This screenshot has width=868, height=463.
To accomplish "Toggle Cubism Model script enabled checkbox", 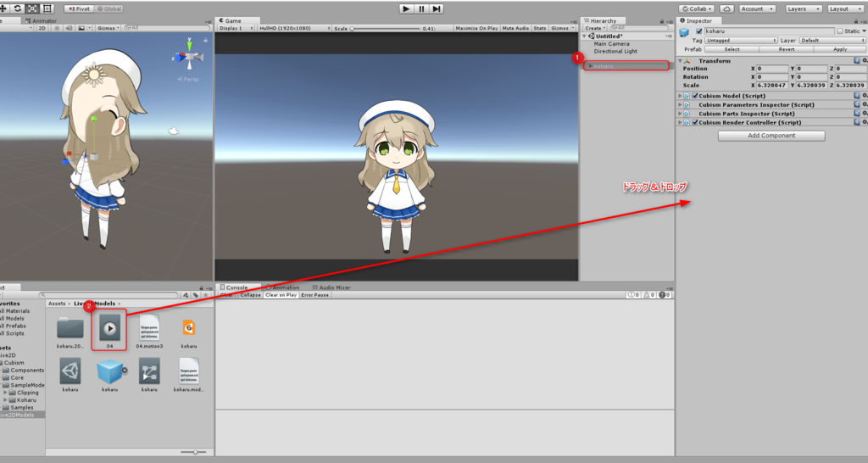I will [695, 96].
